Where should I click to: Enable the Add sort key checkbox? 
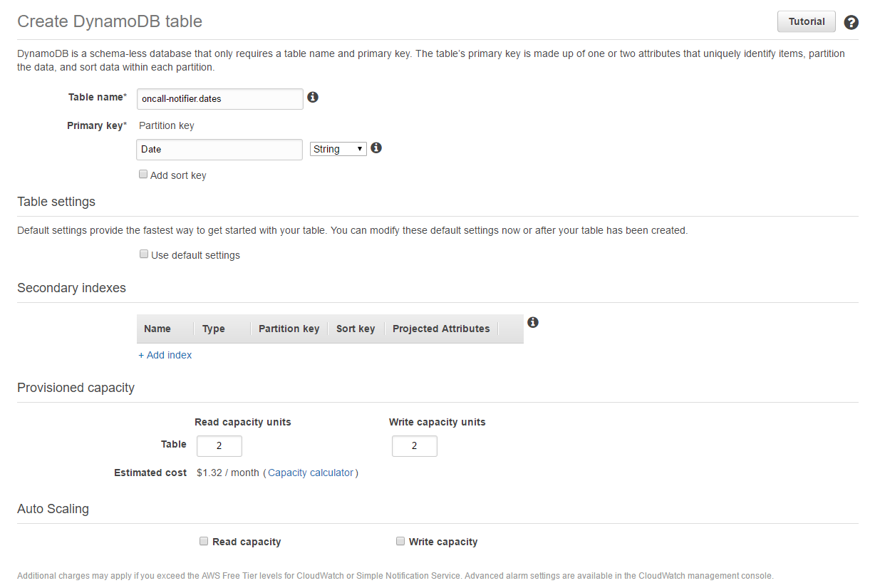click(143, 174)
